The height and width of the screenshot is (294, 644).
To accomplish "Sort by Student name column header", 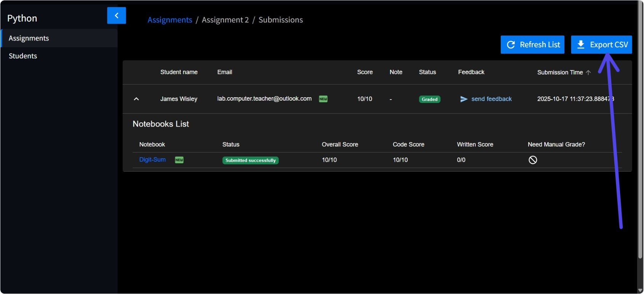I will coord(179,72).
